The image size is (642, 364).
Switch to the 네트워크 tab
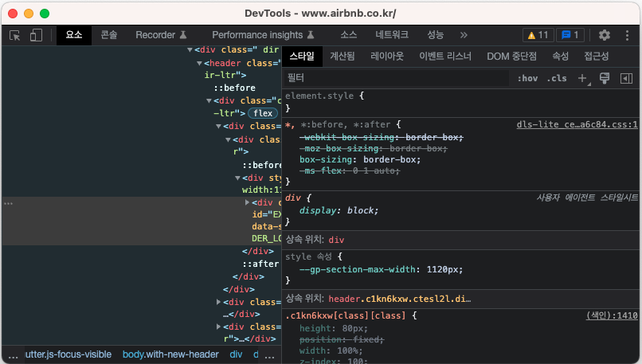point(392,35)
